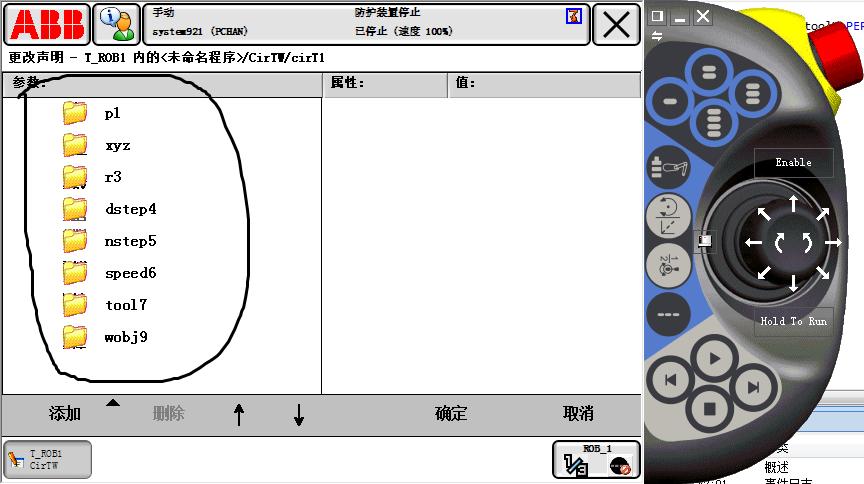Screen dimensions: 864x484
Task: Push joystick down-right diagonal arrow
Action: point(823,272)
